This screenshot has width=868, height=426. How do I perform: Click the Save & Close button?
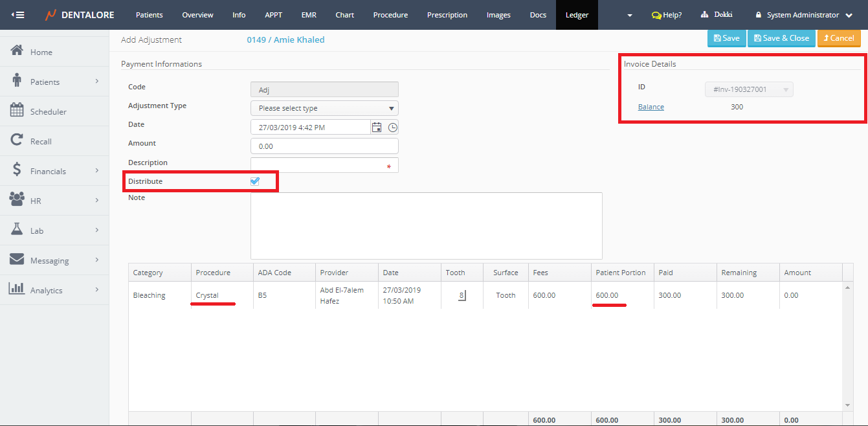click(x=781, y=38)
